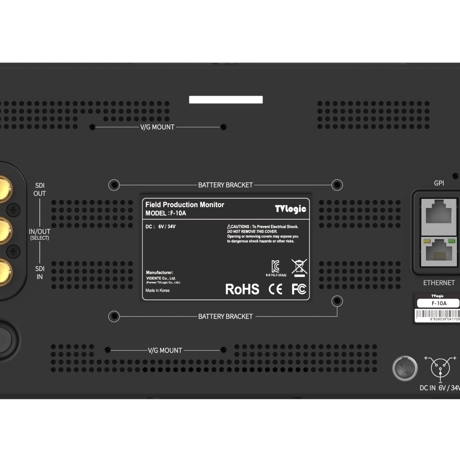Click the KC certification mark

(275, 268)
